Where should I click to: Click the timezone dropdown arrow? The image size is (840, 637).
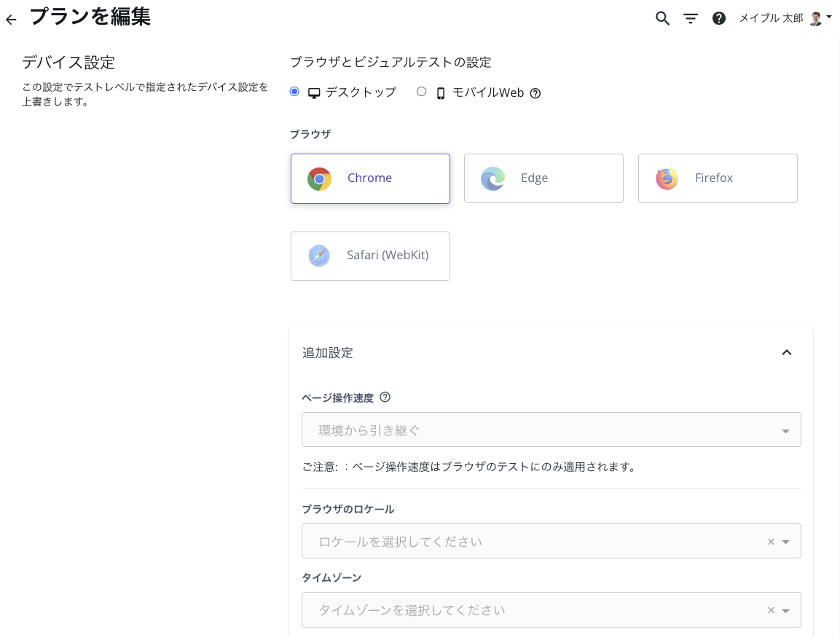pyautogui.click(x=785, y=611)
